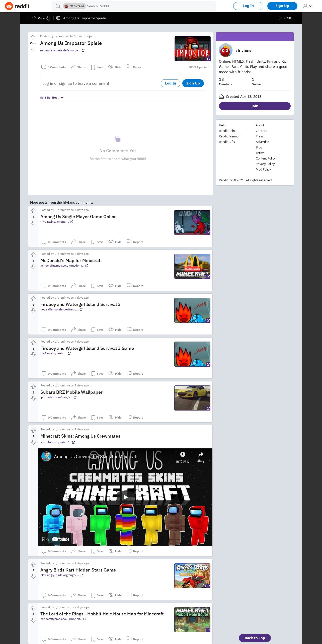The image size is (322, 644).
Task: Click Sign Up in the comment box
Action: [x=193, y=83]
